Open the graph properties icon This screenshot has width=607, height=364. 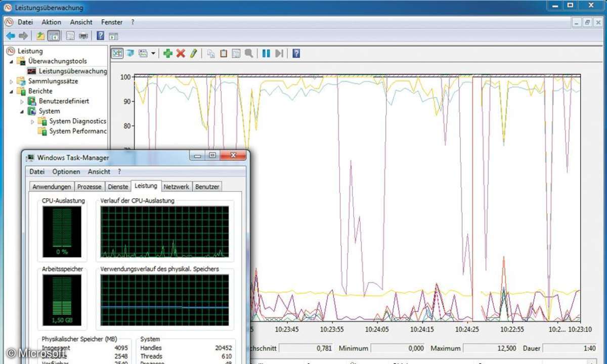click(x=236, y=53)
